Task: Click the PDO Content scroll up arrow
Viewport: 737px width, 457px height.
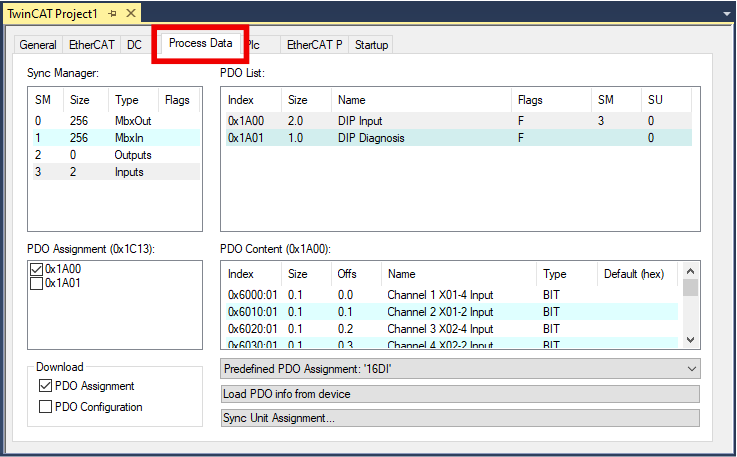Action: 690,271
